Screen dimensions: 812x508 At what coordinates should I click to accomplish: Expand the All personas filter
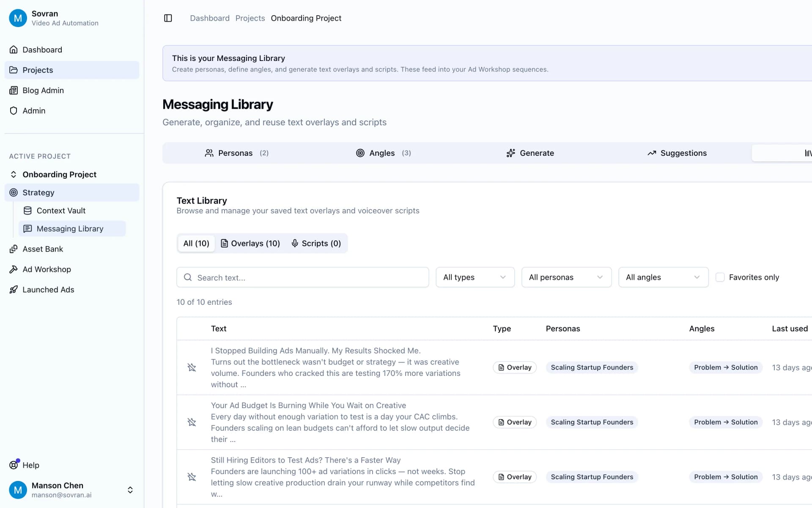(566, 277)
